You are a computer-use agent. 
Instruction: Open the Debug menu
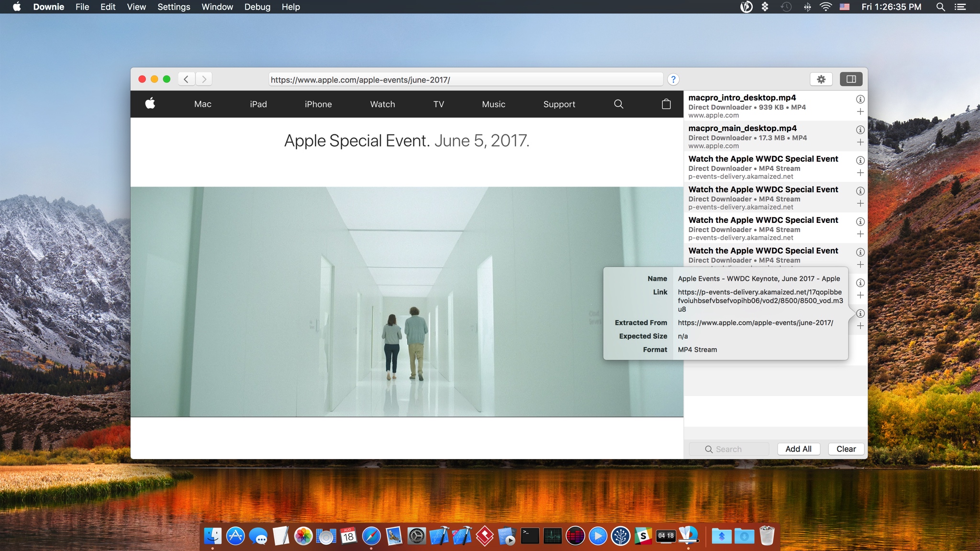point(257,7)
